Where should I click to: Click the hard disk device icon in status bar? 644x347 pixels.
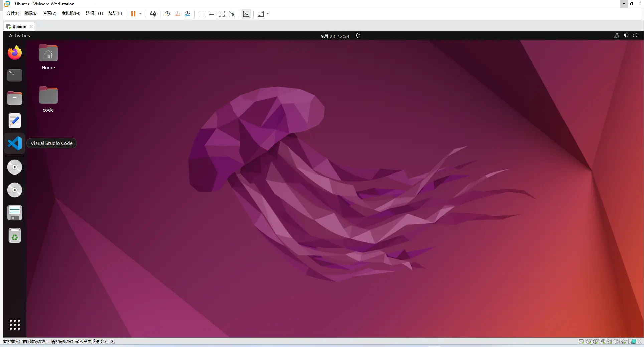point(581,341)
